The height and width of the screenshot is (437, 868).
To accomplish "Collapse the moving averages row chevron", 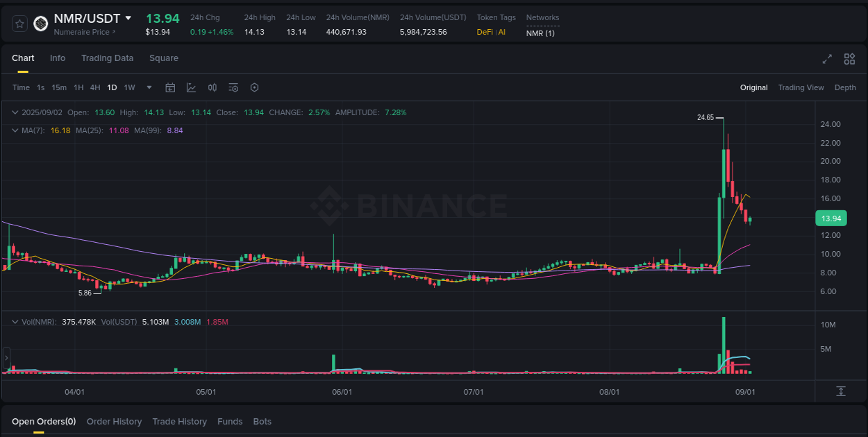I will [15, 130].
